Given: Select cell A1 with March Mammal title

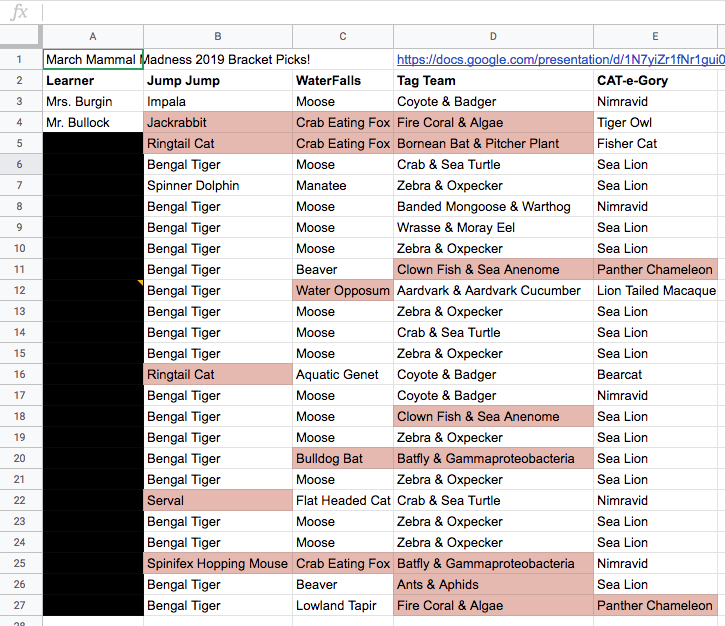Looking at the screenshot, I should [x=93, y=60].
